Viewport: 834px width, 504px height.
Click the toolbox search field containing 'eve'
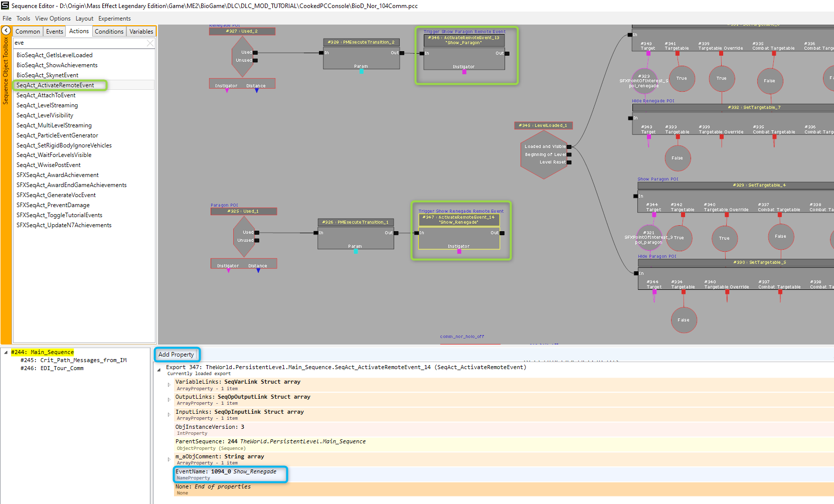[x=80, y=43]
